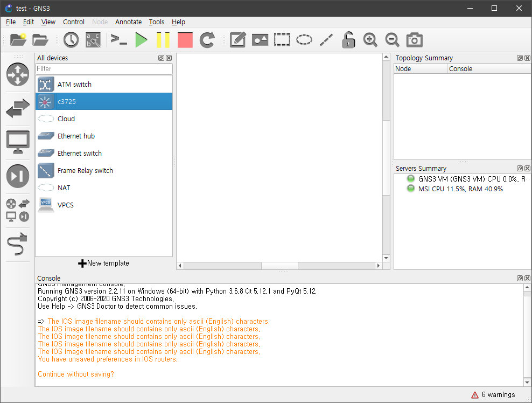Browse end devices monitor icon
Viewport: 532px width, 403px height.
(x=18, y=142)
